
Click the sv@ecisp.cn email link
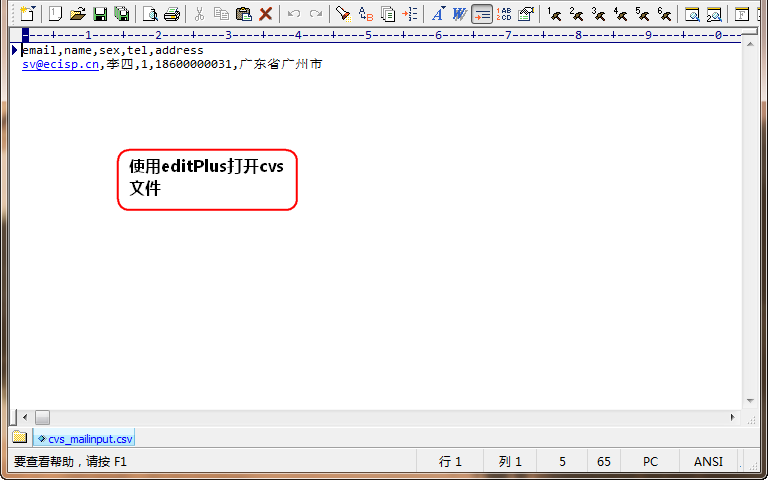click(x=60, y=64)
